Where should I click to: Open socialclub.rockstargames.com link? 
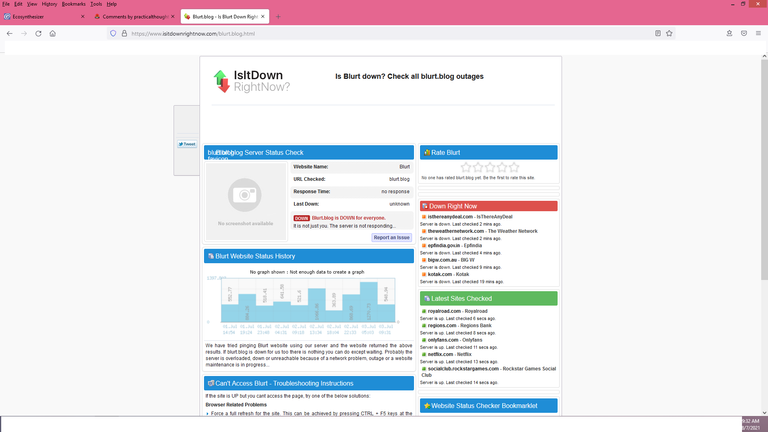463,369
